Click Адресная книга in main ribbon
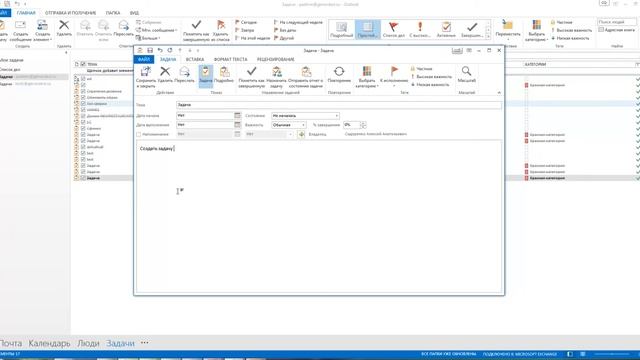Viewport: 640px width, 360px height. click(x=617, y=30)
